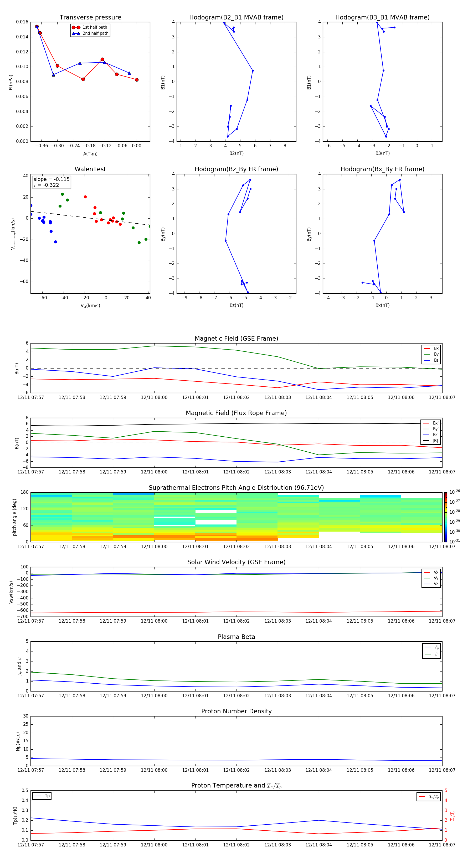
Task: Click 'Proton Number Density' plot title
Action: [236, 711]
